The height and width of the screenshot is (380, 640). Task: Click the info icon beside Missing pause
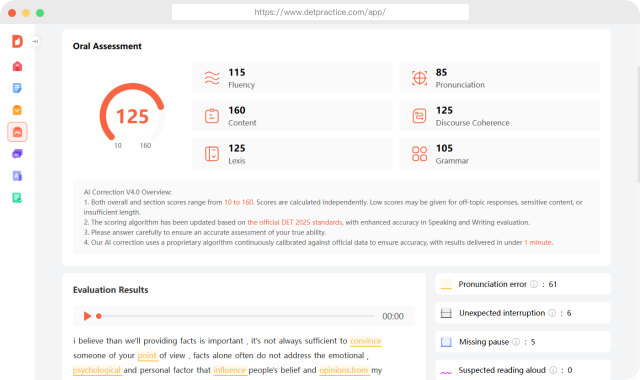(x=516, y=342)
